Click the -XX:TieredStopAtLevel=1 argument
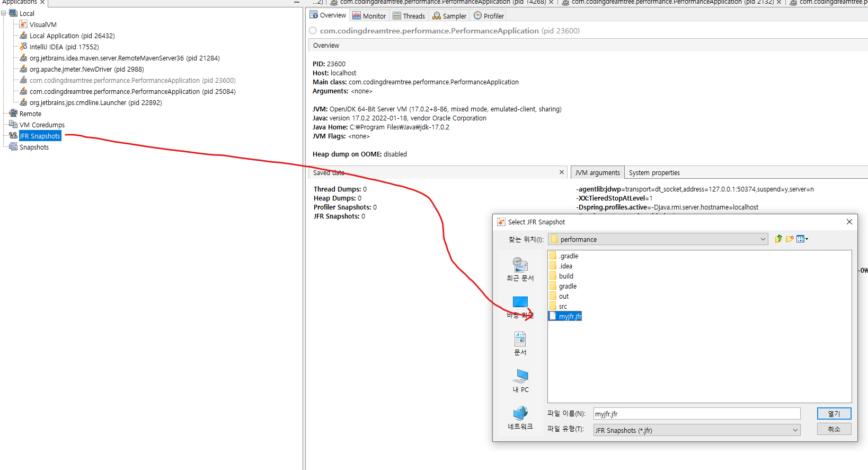This screenshot has width=868, height=470. point(615,198)
